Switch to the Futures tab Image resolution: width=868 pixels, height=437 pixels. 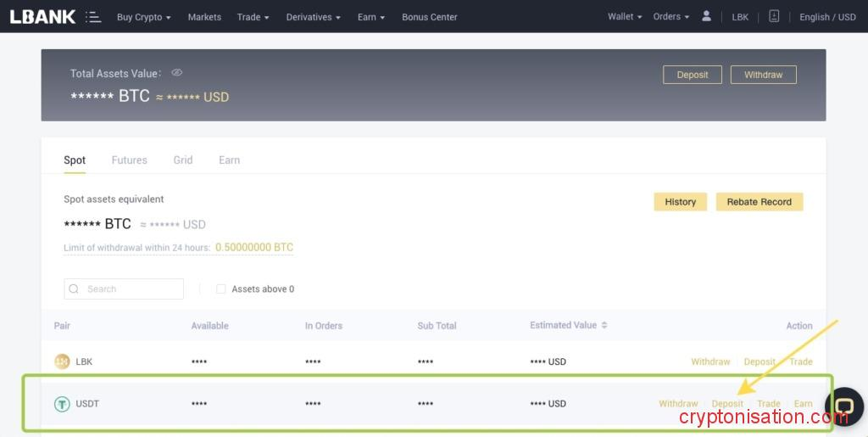coord(129,160)
